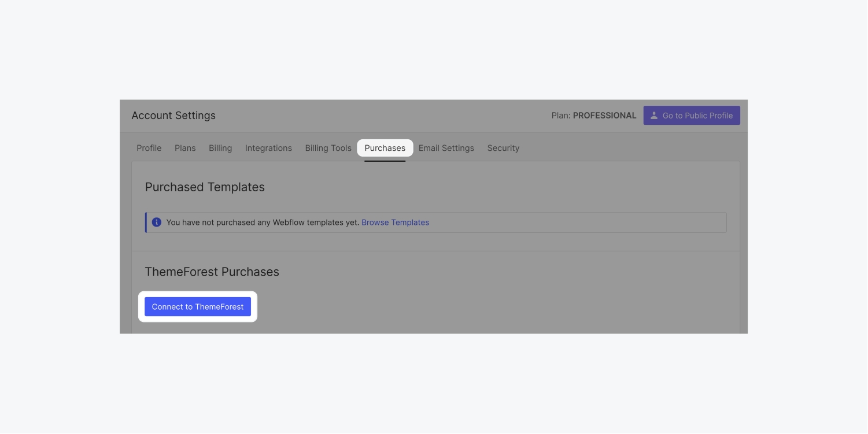Click the PROFESSIONAL plan label

(x=604, y=116)
